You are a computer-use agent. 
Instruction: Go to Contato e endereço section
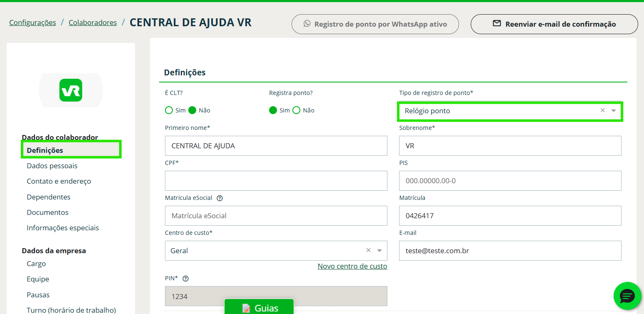click(59, 181)
